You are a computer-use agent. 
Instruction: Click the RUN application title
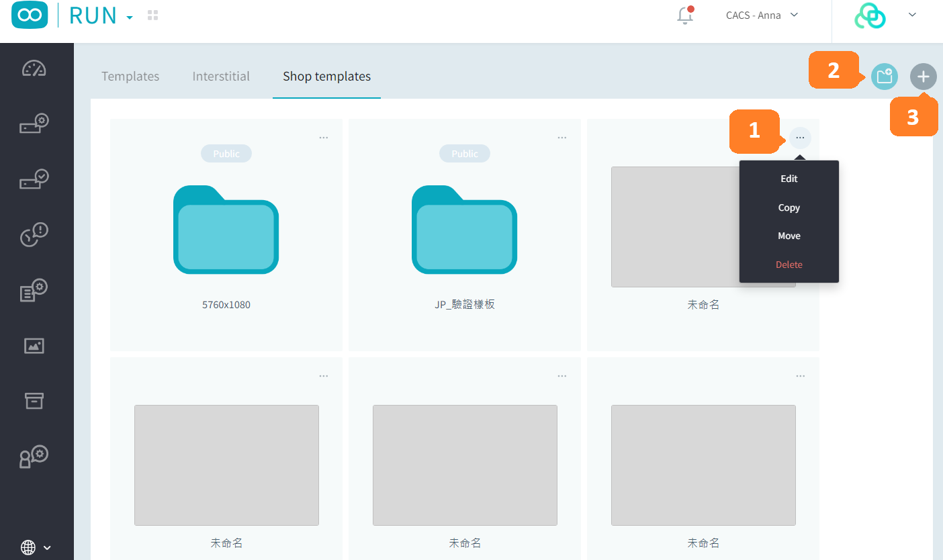pos(93,15)
